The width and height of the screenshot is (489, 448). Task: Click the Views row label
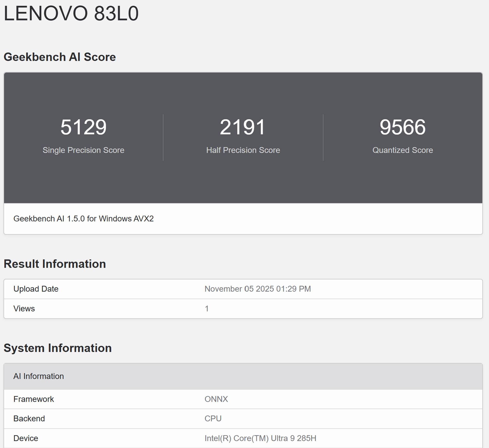[x=24, y=309]
